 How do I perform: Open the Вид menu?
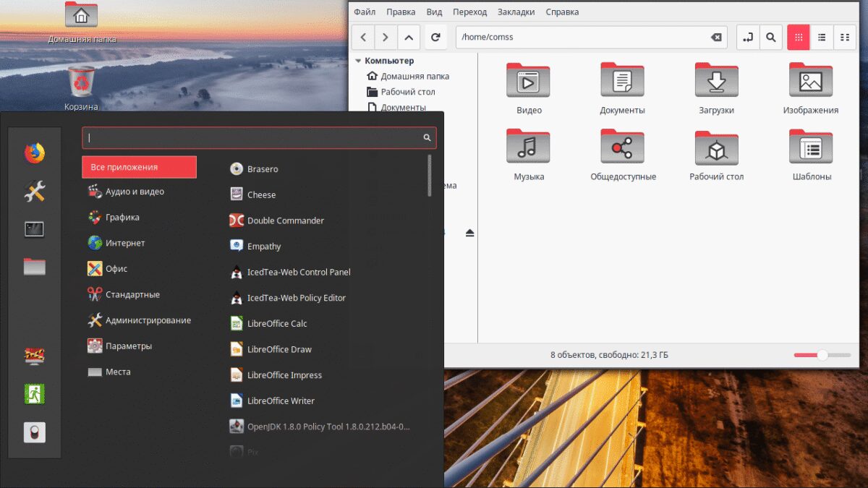click(x=434, y=12)
